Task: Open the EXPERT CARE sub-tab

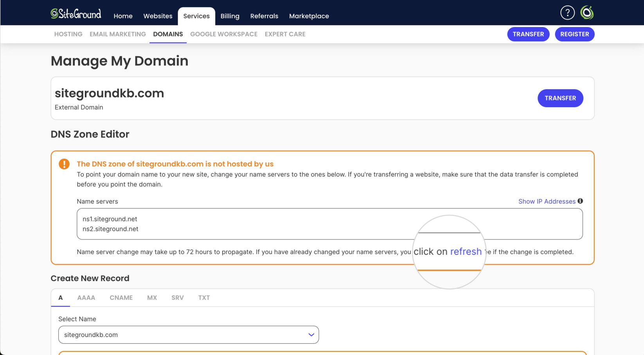Action: [285, 34]
